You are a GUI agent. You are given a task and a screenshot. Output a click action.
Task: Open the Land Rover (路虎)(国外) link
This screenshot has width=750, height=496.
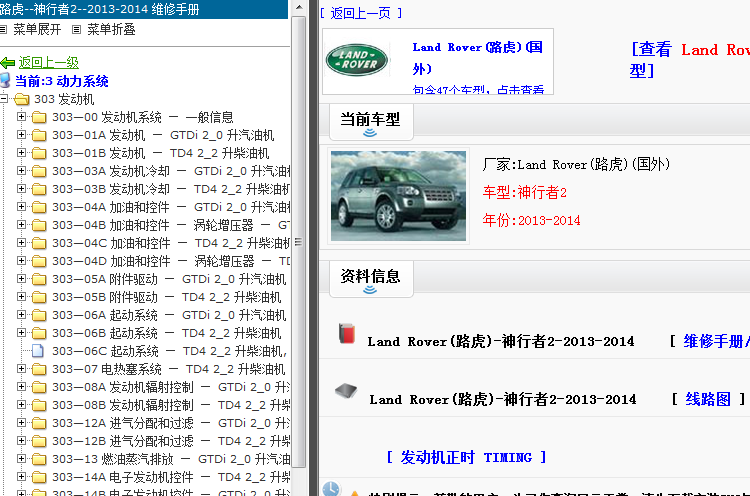[477, 58]
